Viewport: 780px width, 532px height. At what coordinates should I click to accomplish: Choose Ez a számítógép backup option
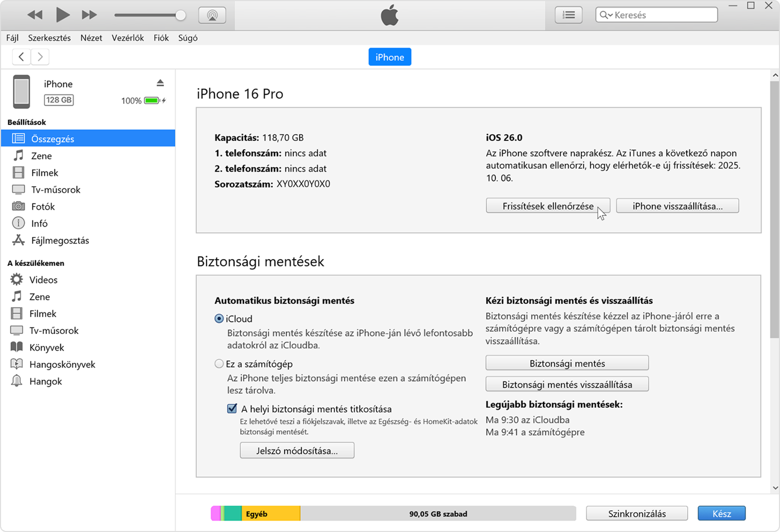coord(219,364)
